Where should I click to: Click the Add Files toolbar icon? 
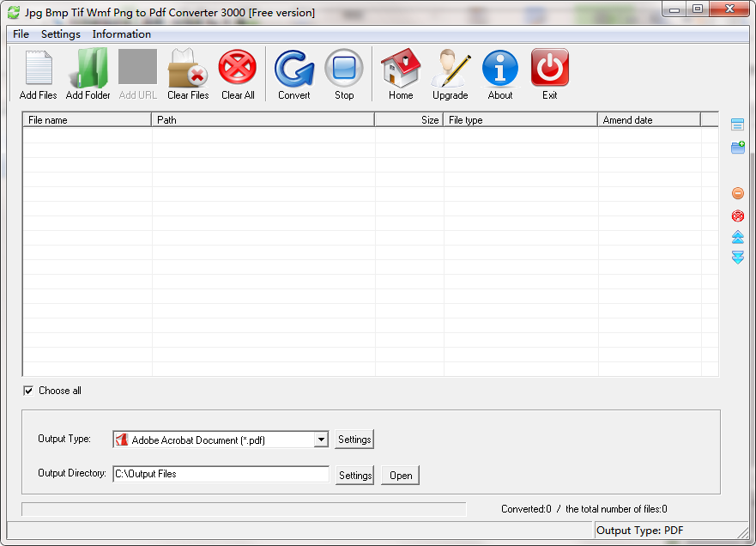38,69
